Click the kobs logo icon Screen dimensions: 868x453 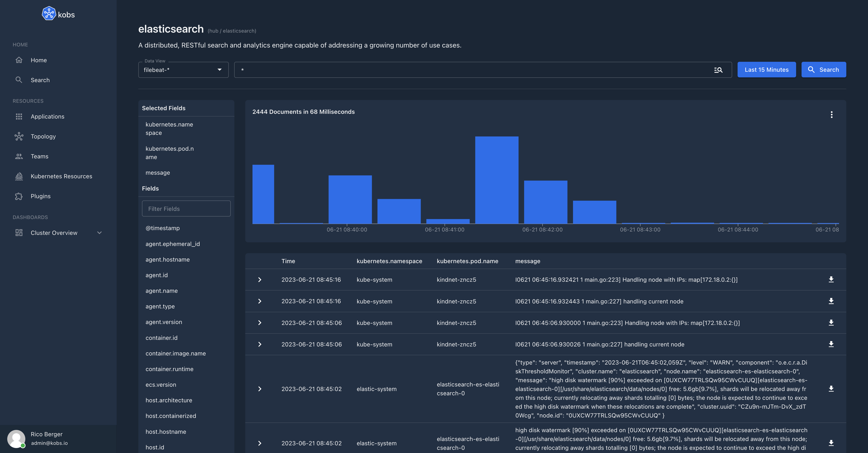point(49,14)
